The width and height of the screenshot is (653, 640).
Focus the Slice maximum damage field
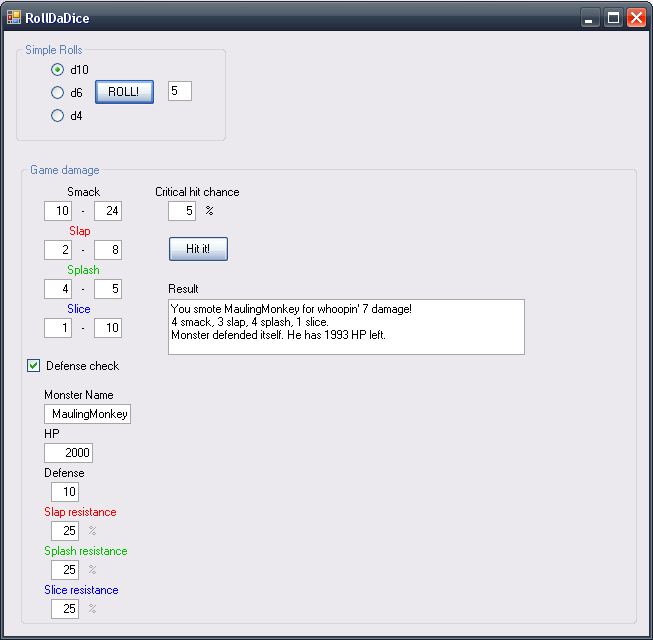point(108,328)
